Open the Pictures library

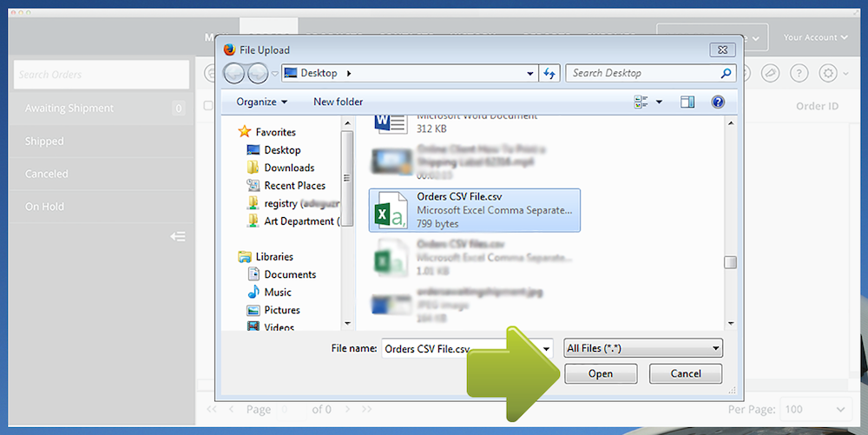point(273,310)
